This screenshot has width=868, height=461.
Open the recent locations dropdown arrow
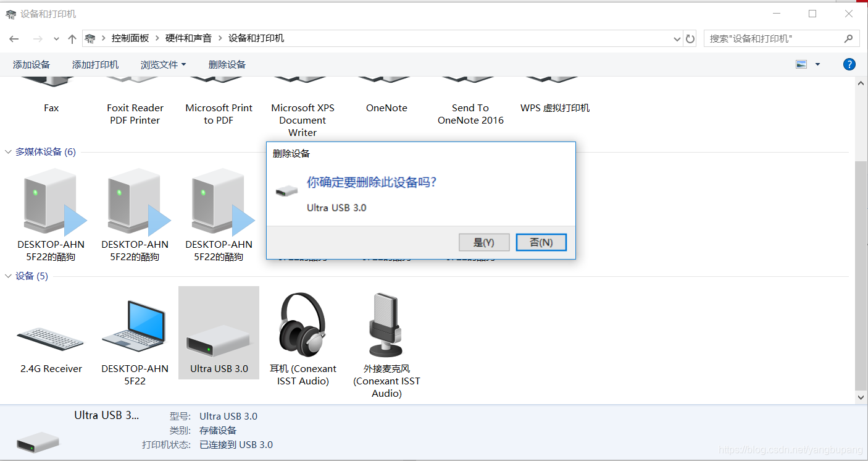click(56, 38)
